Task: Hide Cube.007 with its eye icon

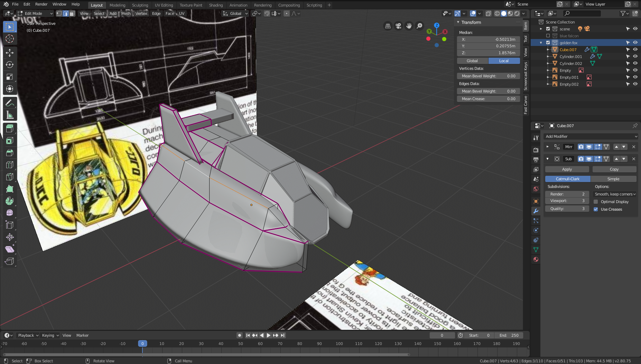Action: (x=635, y=49)
